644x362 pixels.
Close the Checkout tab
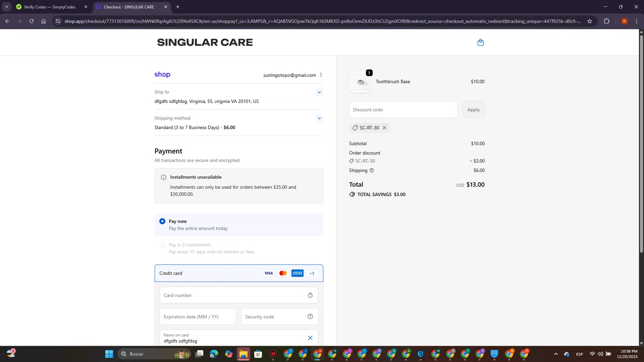[x=166, y=7]
